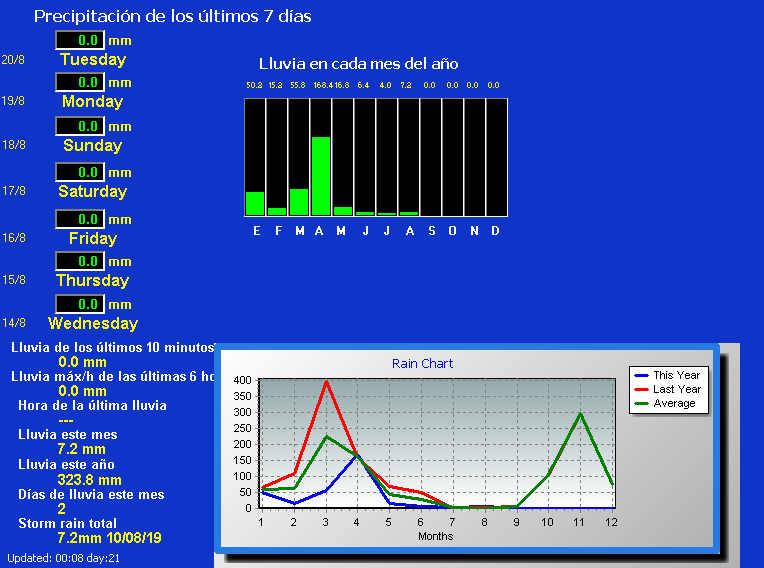Viewport: 764px width, 568px height.
Task: Click the Updated timestamp at bottom left
Action: (x=64, y=557)
